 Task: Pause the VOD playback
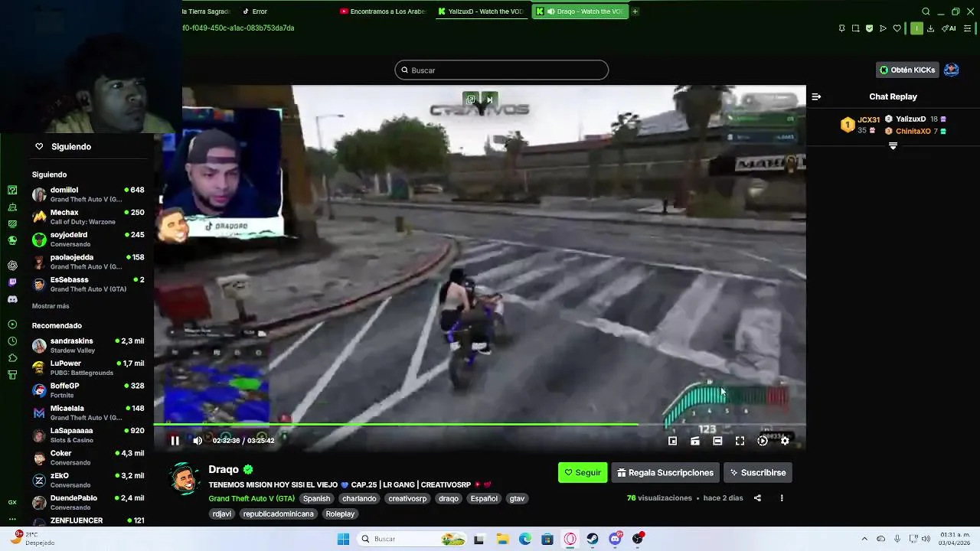175,441
